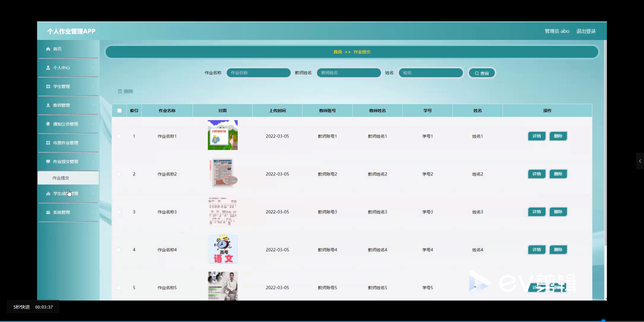This screenshot has height=322, width=644.
Task: Click 退出登录 to log out
Action: click(x=586, y=31)
